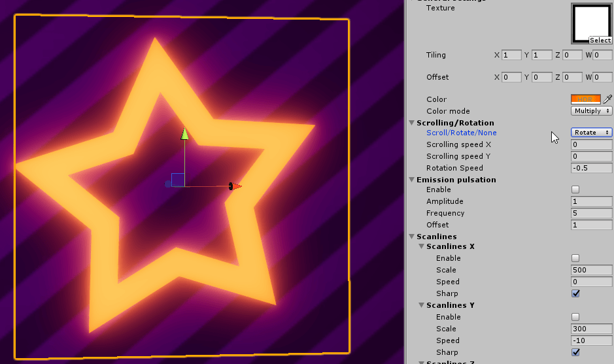Click the Texture label
The width and height of the screenshot is (614, 364).
(x=441, y=8)
